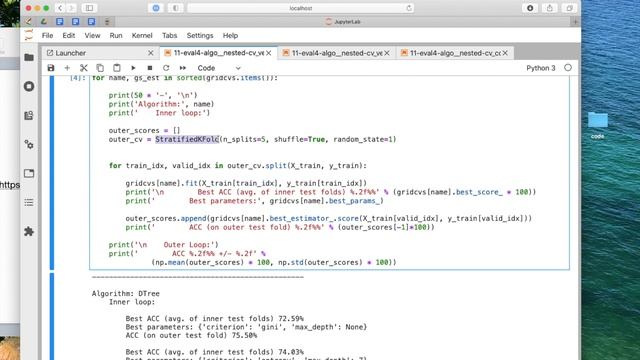
Task: Click the kernel status circle indicator
Action: (x=568, y=68)
